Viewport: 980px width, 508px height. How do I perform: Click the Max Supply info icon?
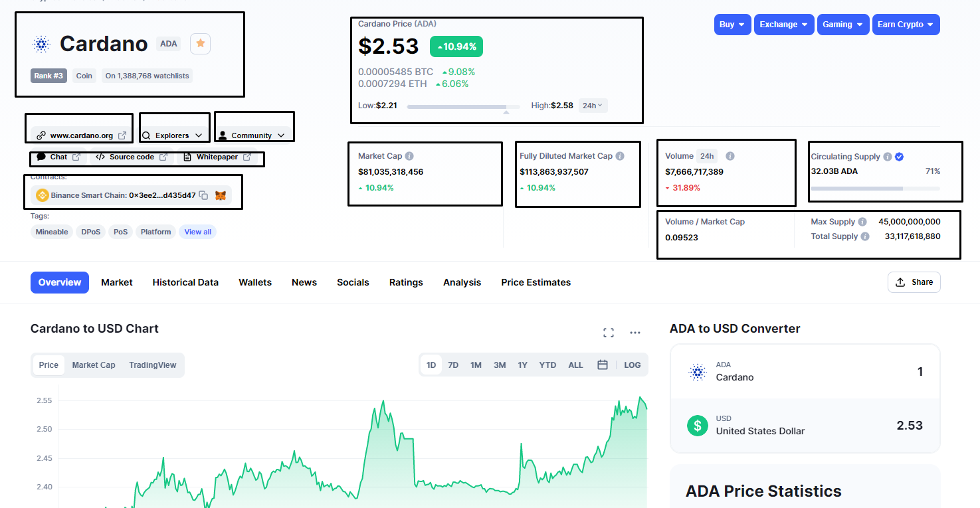click(x=862, y=222)
